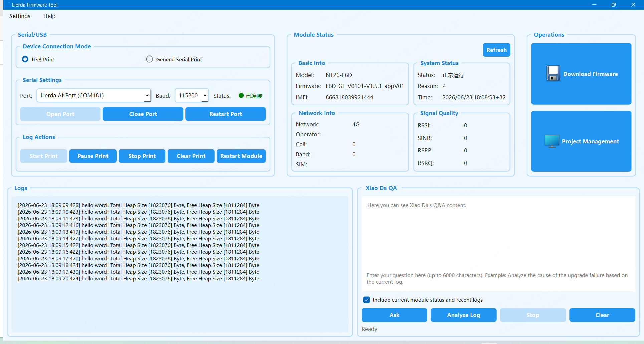The width and height of the screenshot is (644, 344).
Task: Select the USB Print radio button
Action: tap(25, 59)
